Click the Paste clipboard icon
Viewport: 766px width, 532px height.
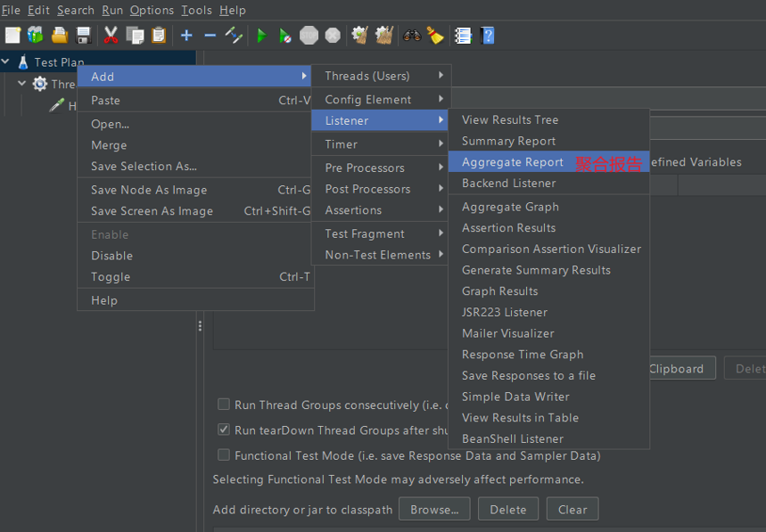pyautogui.click(x=159, y=36)
